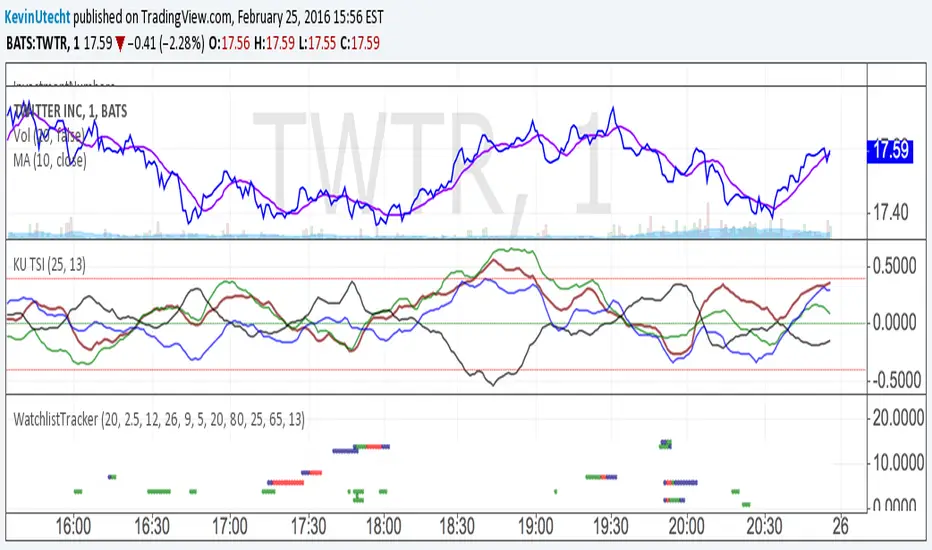This screenshot has height=550, width=932.
Task: Click the 20:30 time axis label
Action: [764, 527]
